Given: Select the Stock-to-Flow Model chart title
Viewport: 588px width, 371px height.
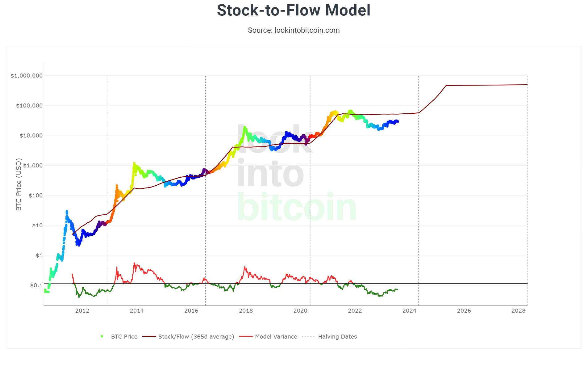Looking at the screenshot, I should pyautogui.click(x=294, y=10).
